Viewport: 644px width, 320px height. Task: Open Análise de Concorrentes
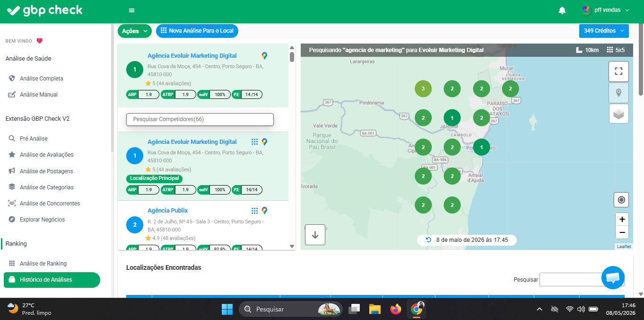coord(50,204)
